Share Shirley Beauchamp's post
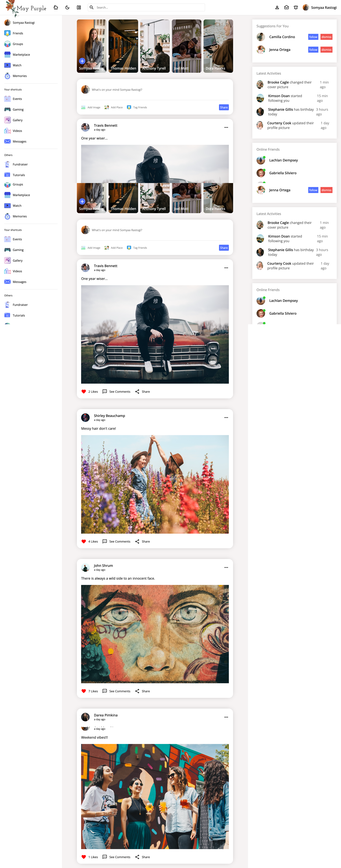This screenshot has height=868, width=341. pos(143,542)
